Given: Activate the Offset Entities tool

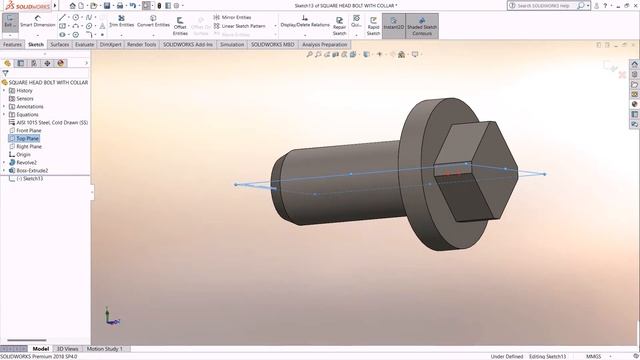Looking at the screenshot, I should pyautogui.click(x=180, y=26).
